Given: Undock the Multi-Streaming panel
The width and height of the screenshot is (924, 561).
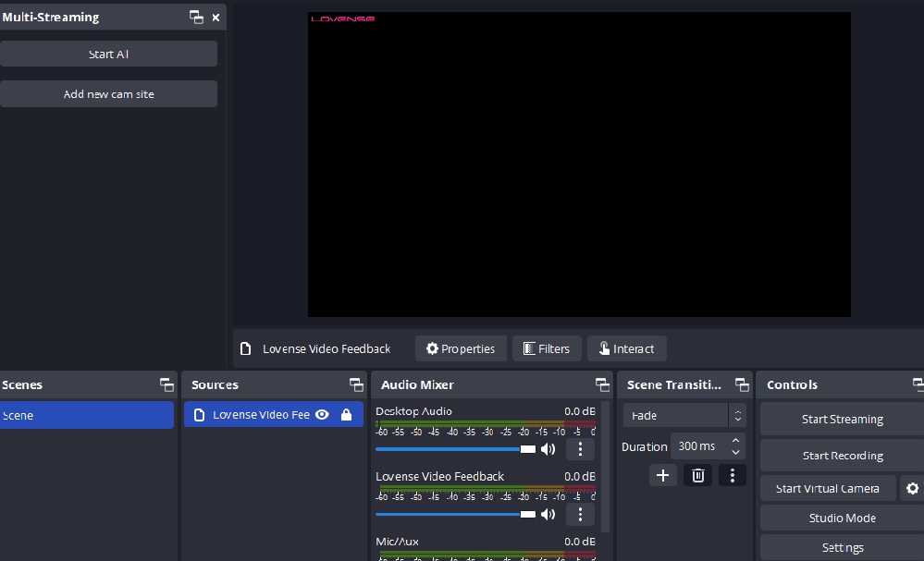Looking at the screenshot, I should click(196, 17).
